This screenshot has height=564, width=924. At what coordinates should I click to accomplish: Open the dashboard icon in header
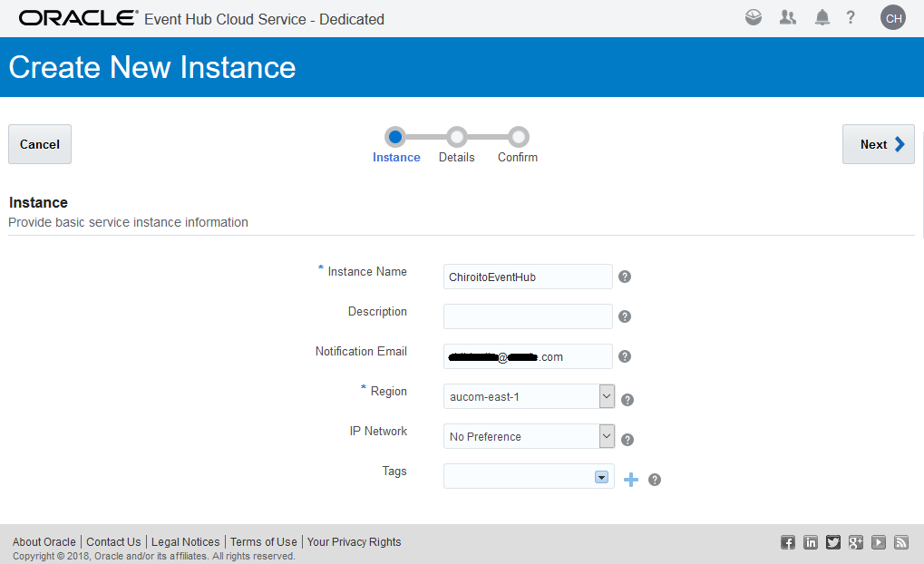pos(754,17)
